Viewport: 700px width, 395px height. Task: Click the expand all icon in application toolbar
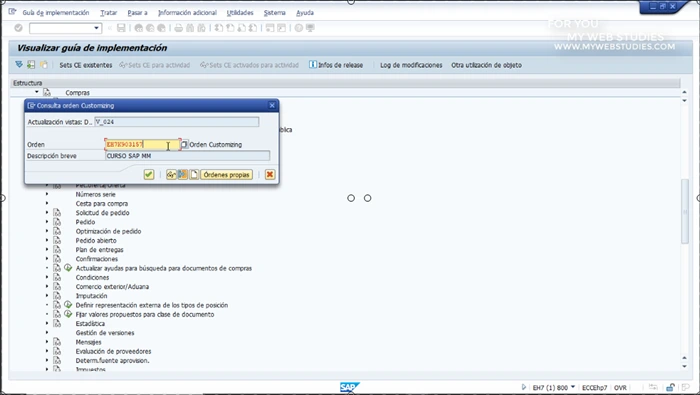pyautogui.click(x=19, y=65)
